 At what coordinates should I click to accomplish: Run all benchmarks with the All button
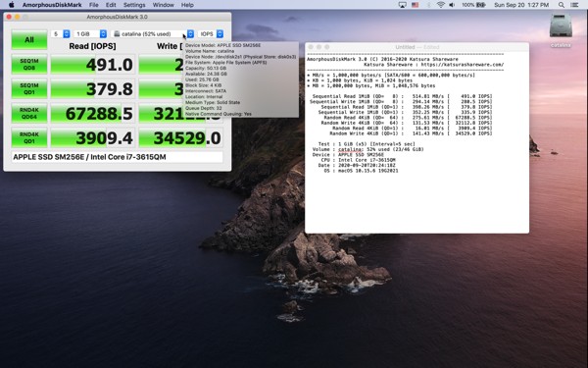pyautogui.click(x=29, y=39)
